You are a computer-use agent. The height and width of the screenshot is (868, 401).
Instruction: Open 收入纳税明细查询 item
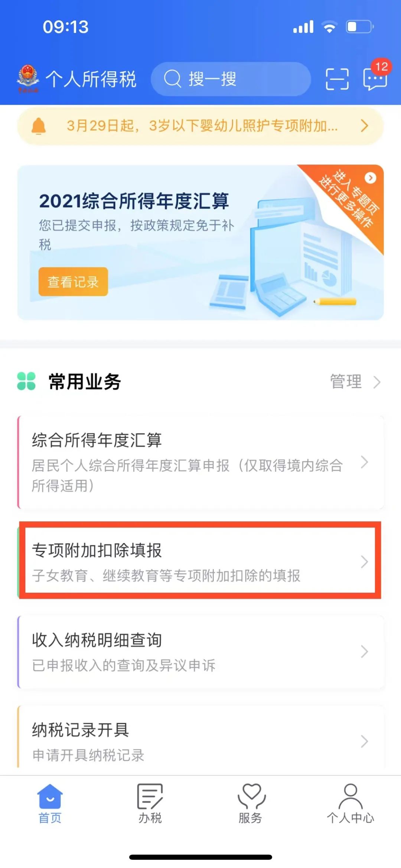(x=200, y=652)
